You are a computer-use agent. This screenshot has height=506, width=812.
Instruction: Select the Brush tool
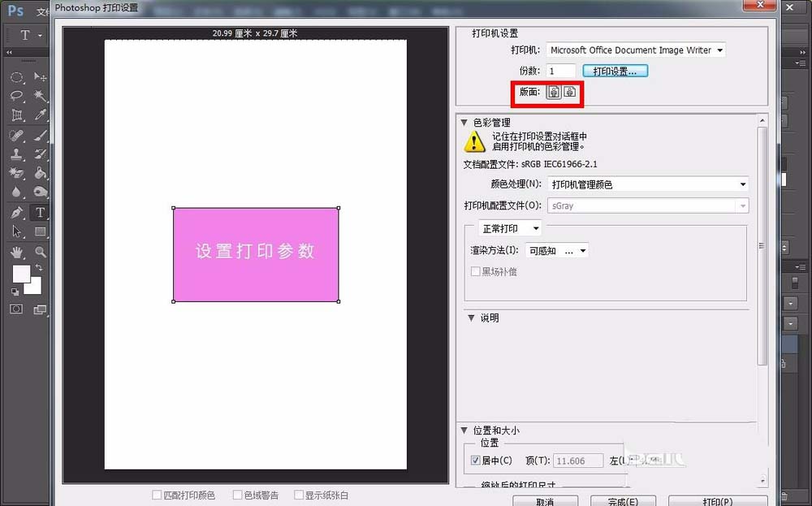tap(40, 136)
